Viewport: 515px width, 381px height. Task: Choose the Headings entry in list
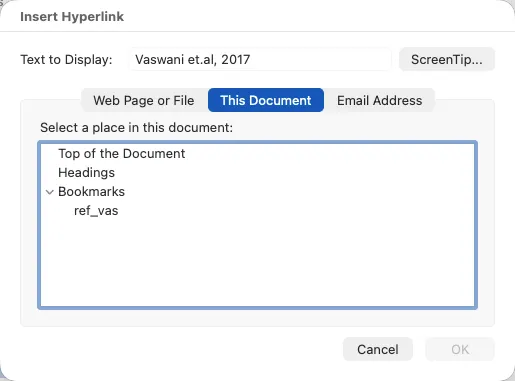pos(86,173)
